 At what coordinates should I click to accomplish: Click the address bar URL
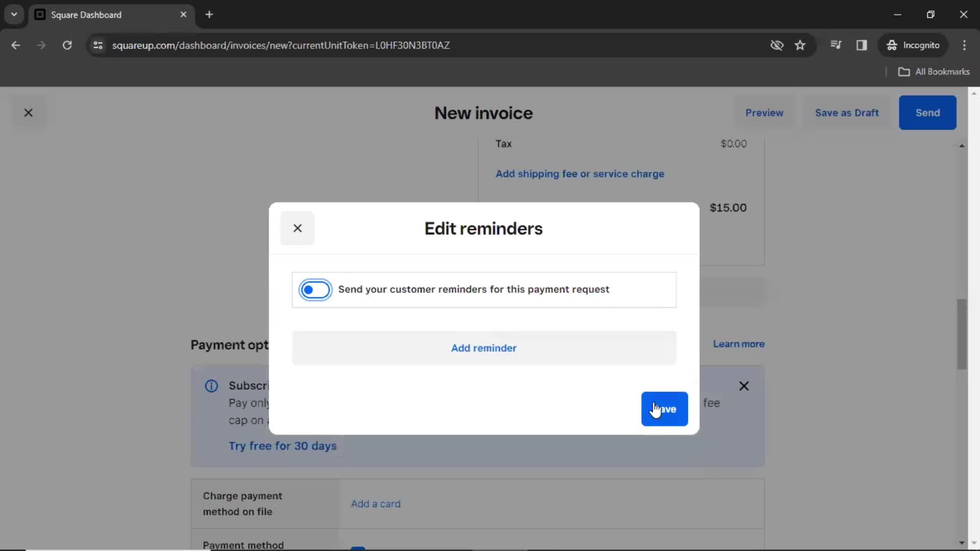[281, 45]
